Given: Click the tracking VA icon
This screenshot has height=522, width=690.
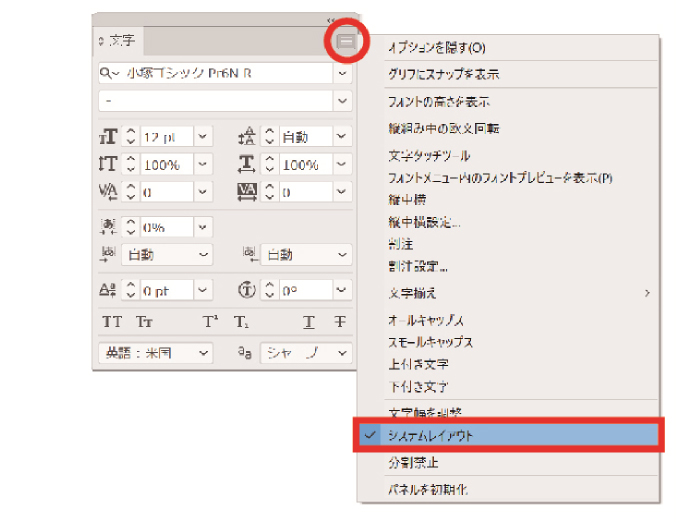Looking at the screenshot, I should coord(246,191).
